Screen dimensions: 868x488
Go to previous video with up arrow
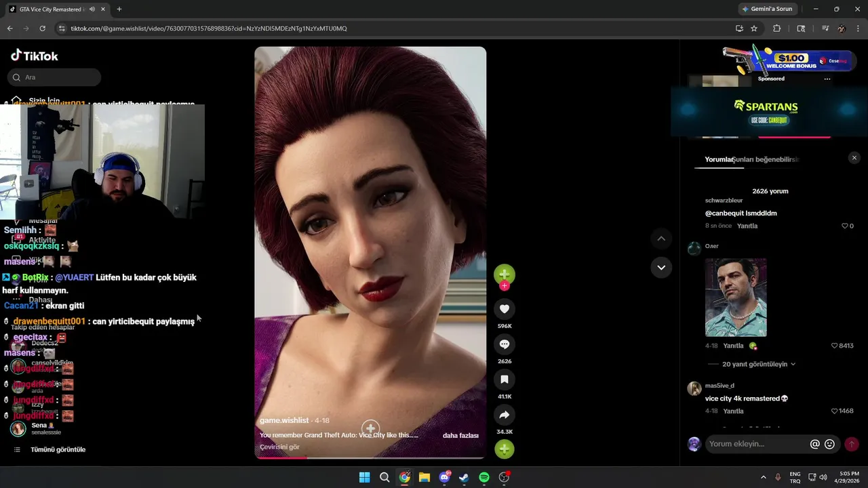tap(661, 239)
